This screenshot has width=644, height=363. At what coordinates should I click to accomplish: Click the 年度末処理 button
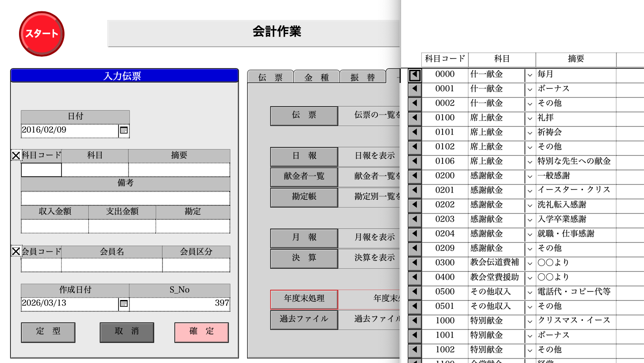click(304, 299)
